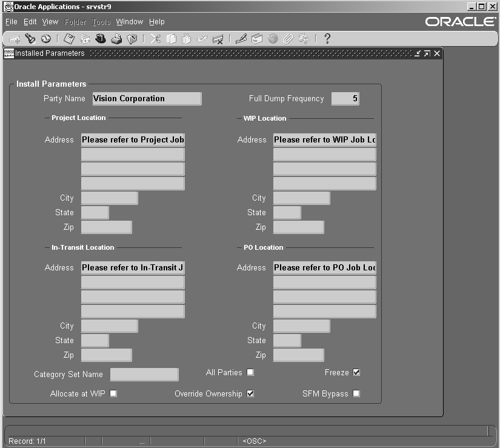Click the Copy toolbar icon
The width and height of the screenshot is (500, 448).
(x=172, y=39)
